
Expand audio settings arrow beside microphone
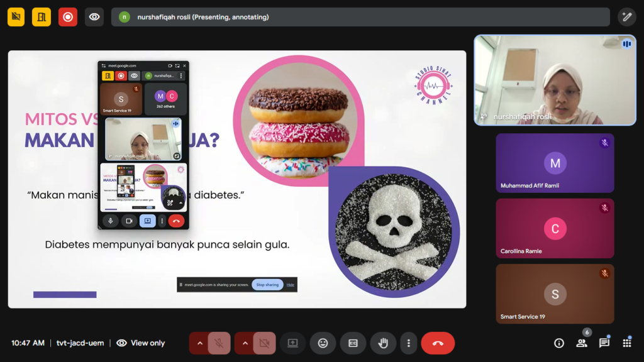(200, 343)
